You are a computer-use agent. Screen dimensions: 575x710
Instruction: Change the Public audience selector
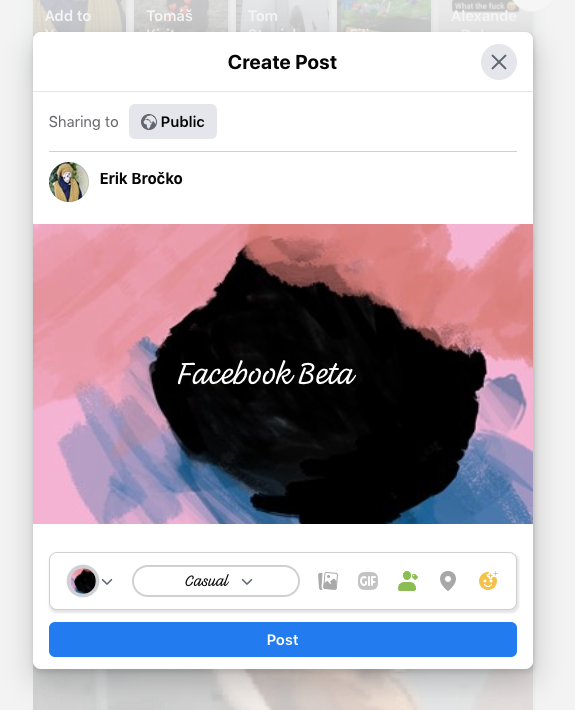[x=173, y=122]
